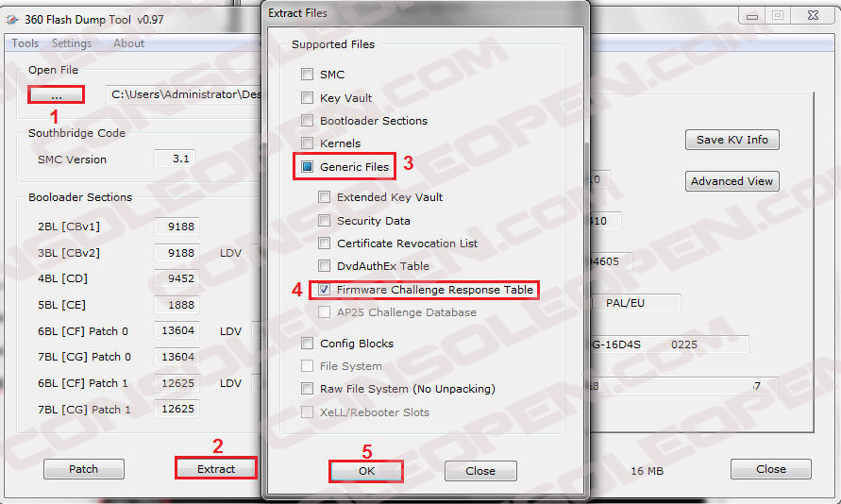Click the 2BL [CBv1] value 9188

click(177, 227)
